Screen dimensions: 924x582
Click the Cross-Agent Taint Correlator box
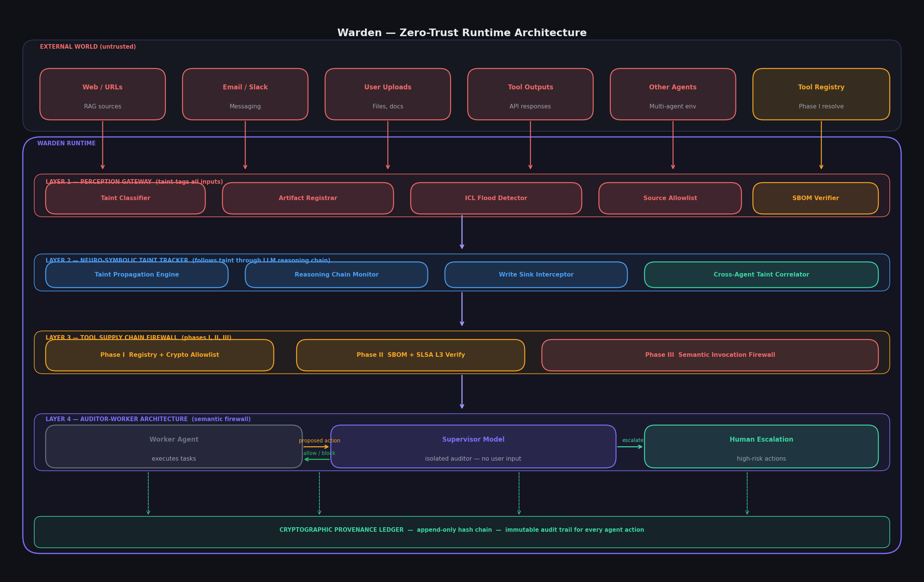[x=761, y=275]
